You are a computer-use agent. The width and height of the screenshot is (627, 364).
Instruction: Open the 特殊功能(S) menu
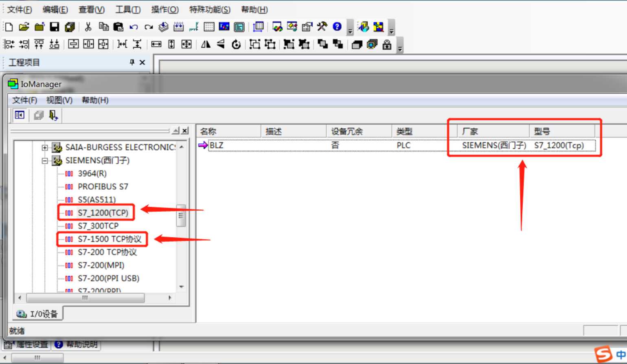point(210,9)
